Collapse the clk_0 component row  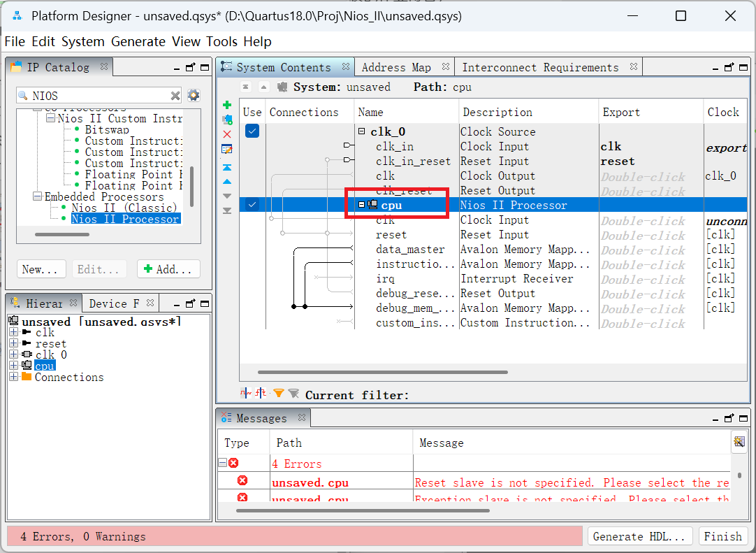click(362, 131)
